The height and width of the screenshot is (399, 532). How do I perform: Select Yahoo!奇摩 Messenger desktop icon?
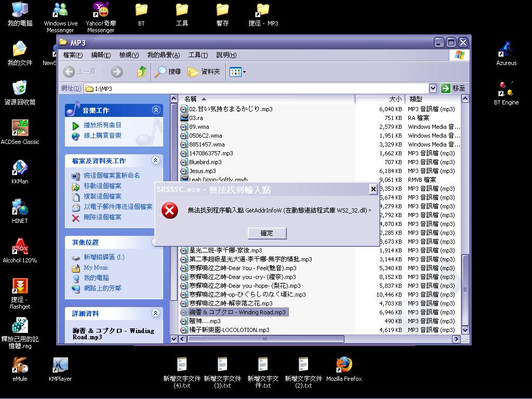tap(101, 18)
